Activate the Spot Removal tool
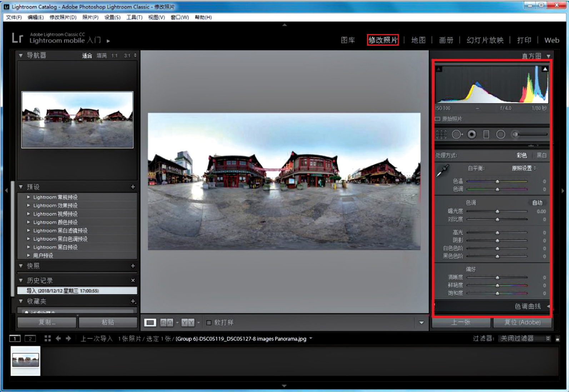 pyautogui.click(x=456, y=134)
